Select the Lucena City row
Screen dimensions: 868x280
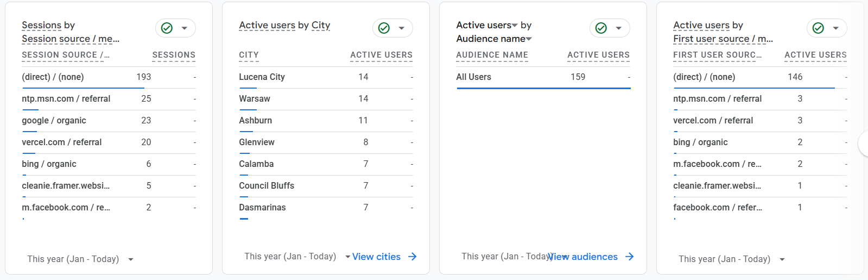coord(326,77)
